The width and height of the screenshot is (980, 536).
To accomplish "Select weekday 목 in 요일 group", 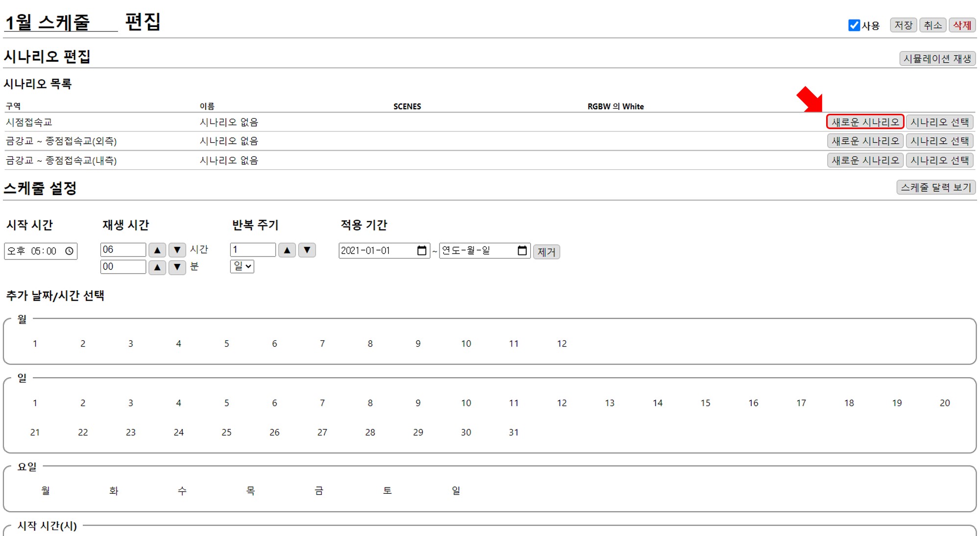I will click(250, 491).
